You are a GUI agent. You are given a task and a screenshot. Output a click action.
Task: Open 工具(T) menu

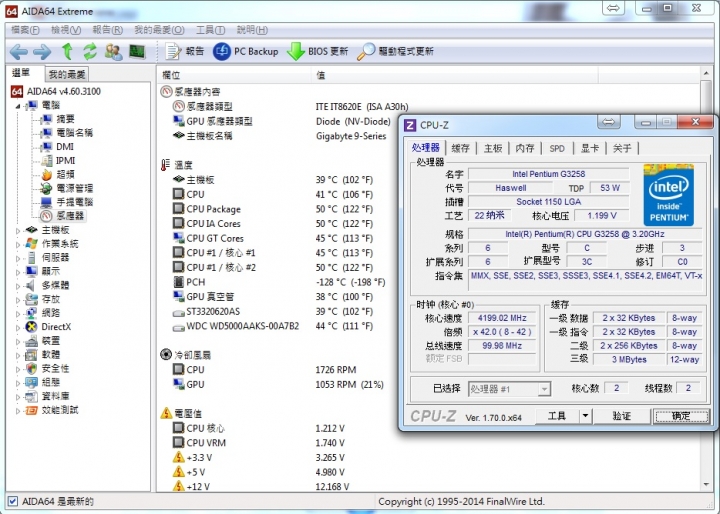tap(210, 30)
